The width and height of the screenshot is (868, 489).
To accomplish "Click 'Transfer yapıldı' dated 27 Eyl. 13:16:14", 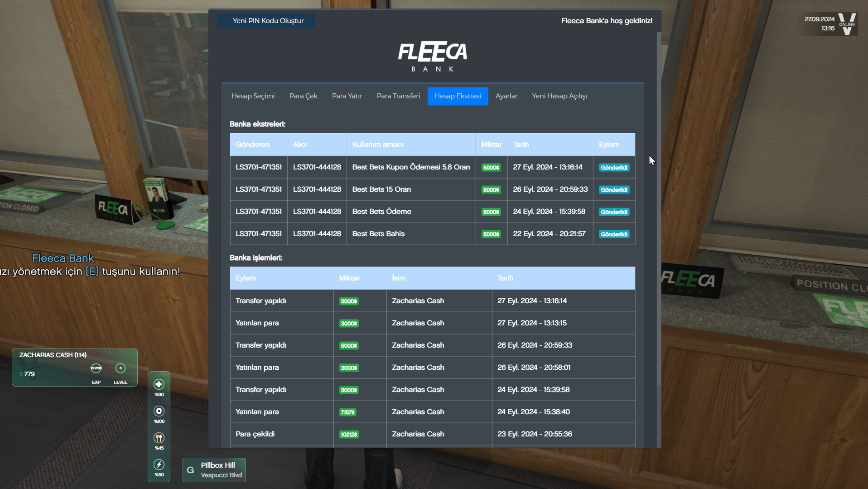I will pos(261,301).
